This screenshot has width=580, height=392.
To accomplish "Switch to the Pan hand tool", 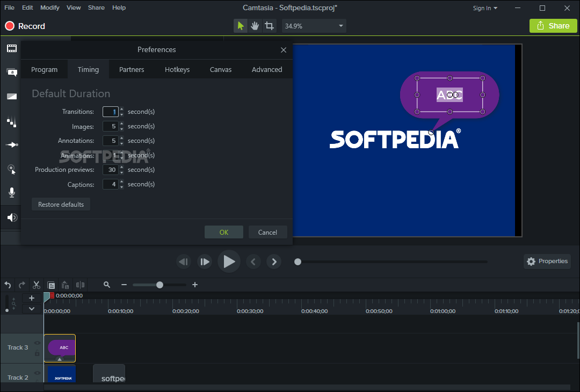I will coord(255,26).
